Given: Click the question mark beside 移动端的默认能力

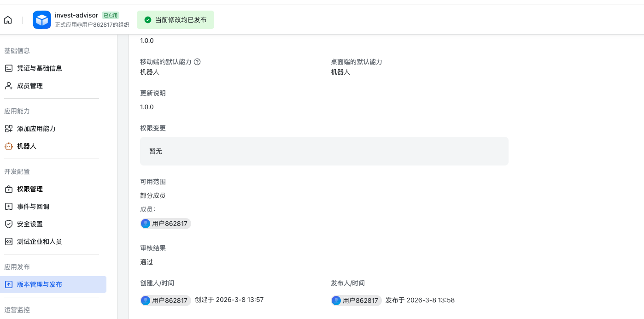Looking at the screenshot, I should tap(197, 61).
